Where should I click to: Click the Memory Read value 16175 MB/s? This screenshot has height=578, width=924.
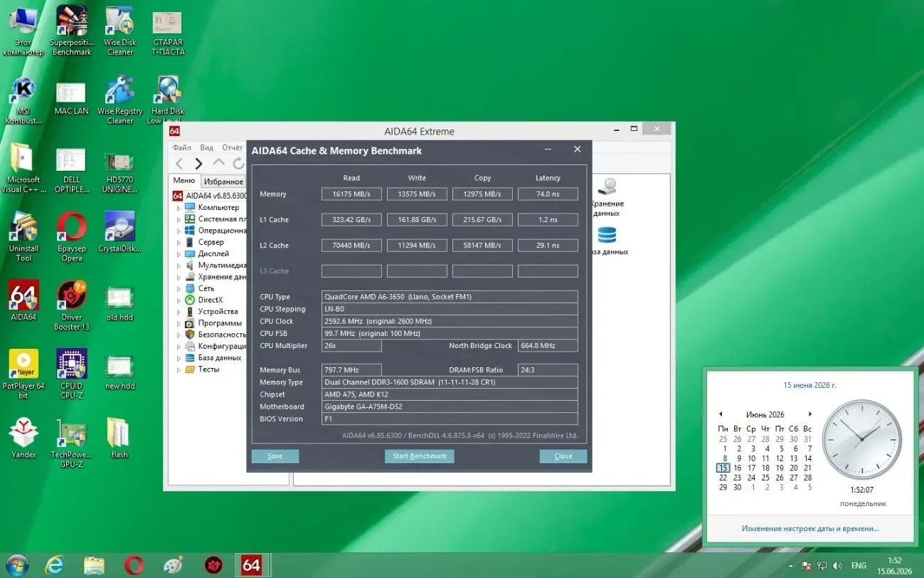point(351,194)
